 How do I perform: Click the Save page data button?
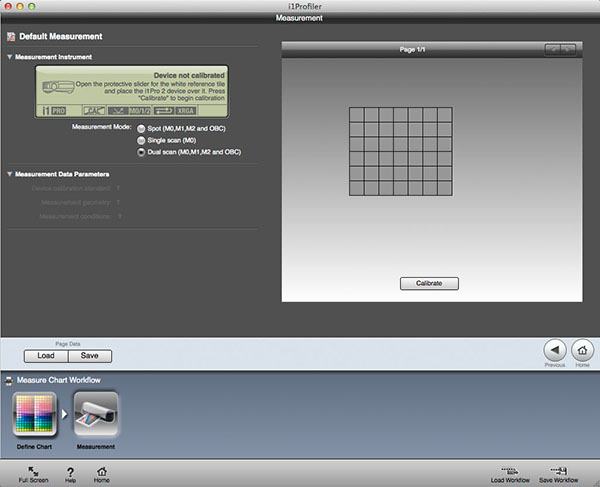(x=90, y=356)
